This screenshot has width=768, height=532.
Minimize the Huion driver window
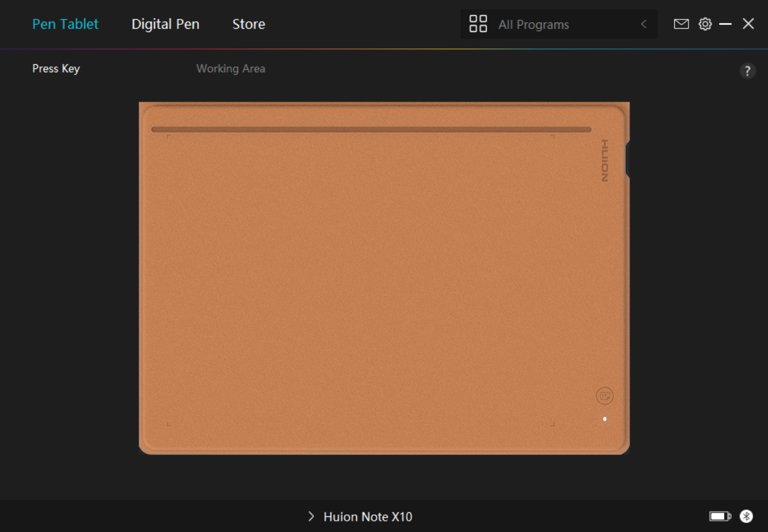725,24
